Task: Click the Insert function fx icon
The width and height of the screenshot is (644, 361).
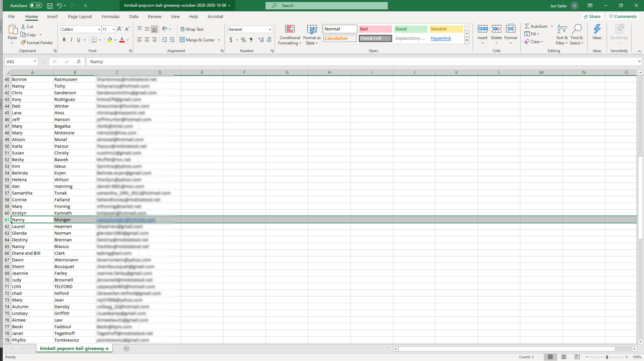Action: point(79,62)
